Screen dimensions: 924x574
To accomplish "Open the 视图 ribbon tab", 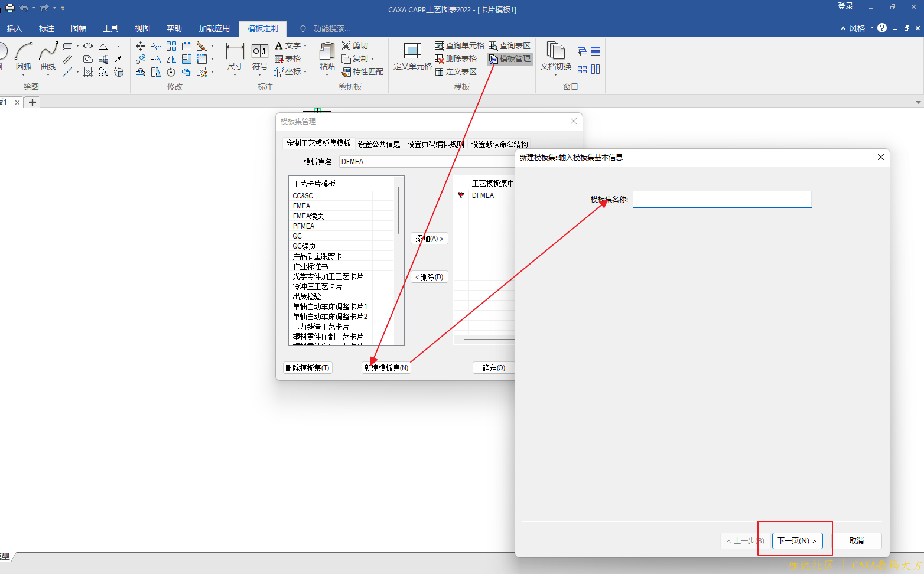I will pos(142,28).
